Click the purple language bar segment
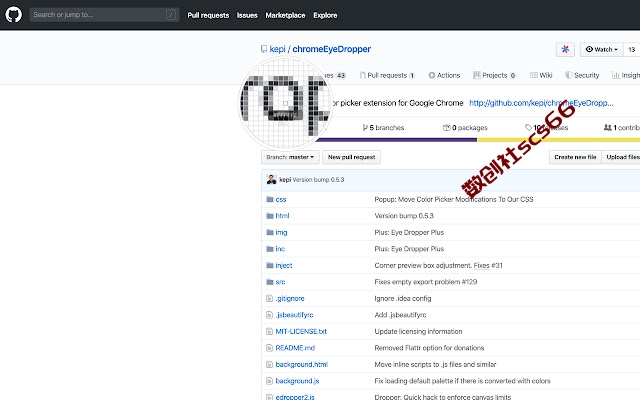 point(396,140)
